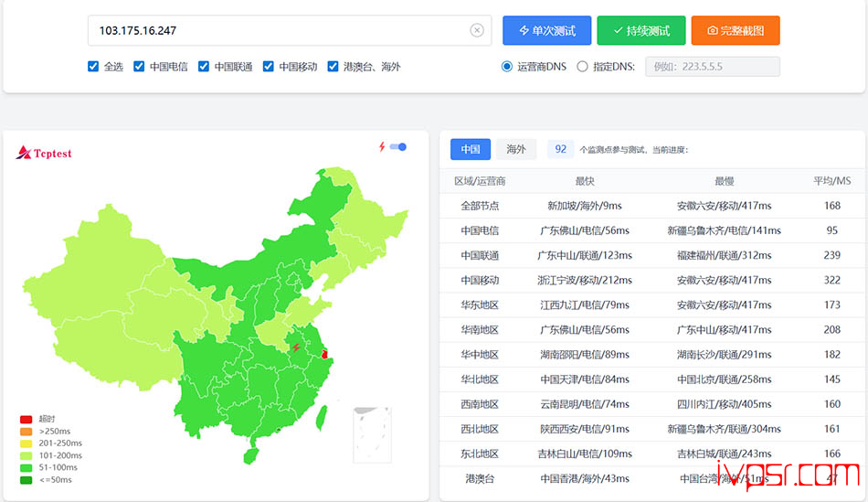This screenshot has height=502, width=868.
Task: Click the 101-200ms legend swatch
Action: tap(26, 455)
